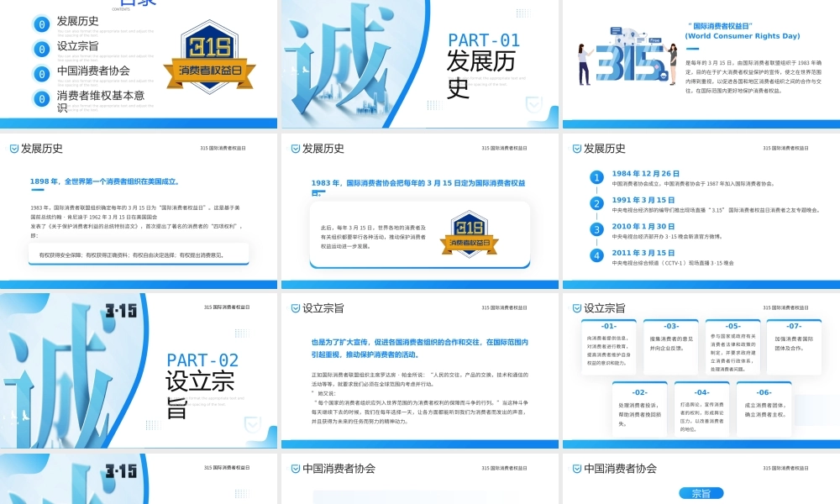This screenshot has width=840, height=504.
Task: Click timeline circle number 4
Action: click(596, 256)
